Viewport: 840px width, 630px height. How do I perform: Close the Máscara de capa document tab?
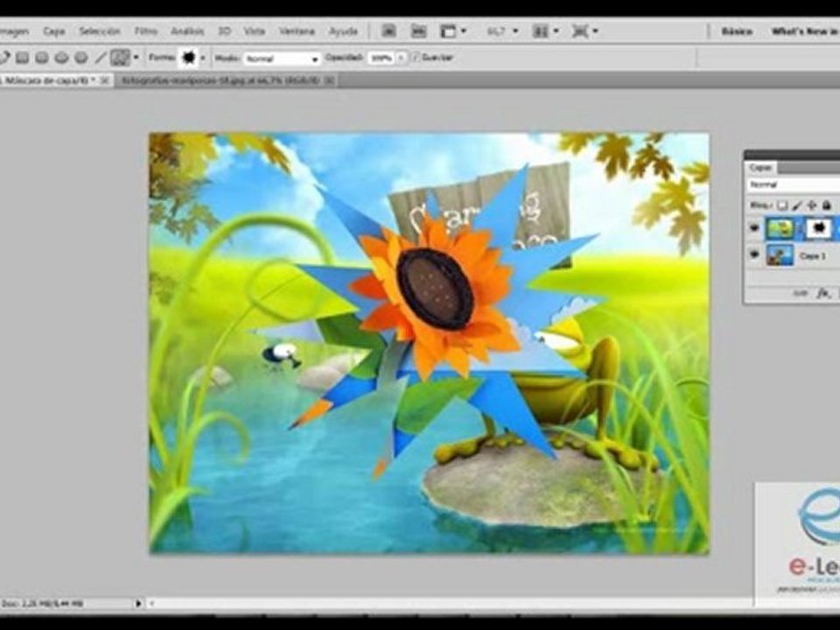click(x=104, y=80)
